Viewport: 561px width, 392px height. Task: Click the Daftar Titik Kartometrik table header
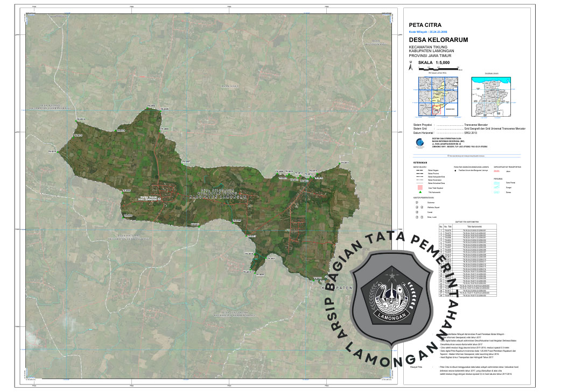[466, 221]
